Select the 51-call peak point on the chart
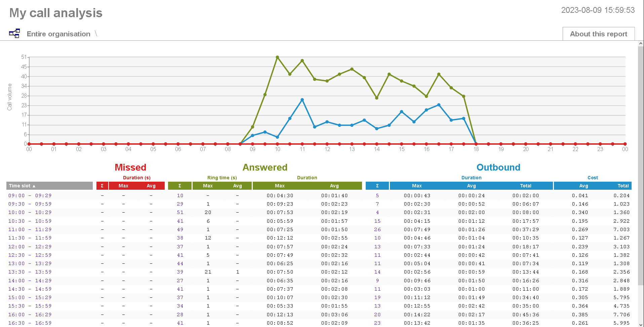644x327 pixels. pos(277,57)
